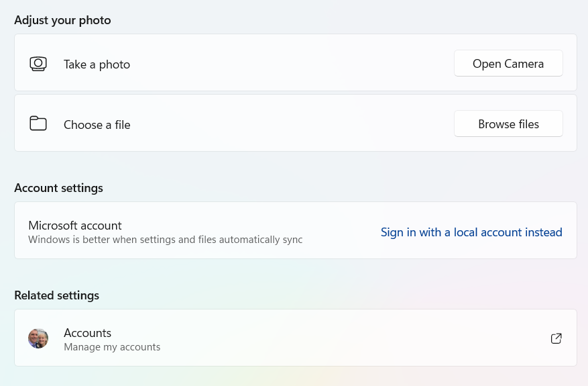Click the "Adjust your photo" heading
The image size is (588, 386).
[x=62, y=20]
